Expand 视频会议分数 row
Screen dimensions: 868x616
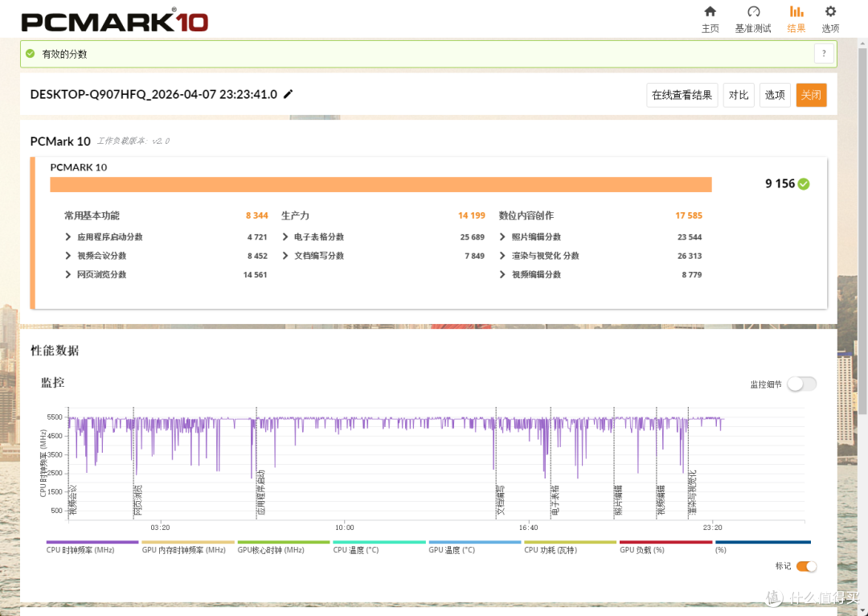(68, 256)
